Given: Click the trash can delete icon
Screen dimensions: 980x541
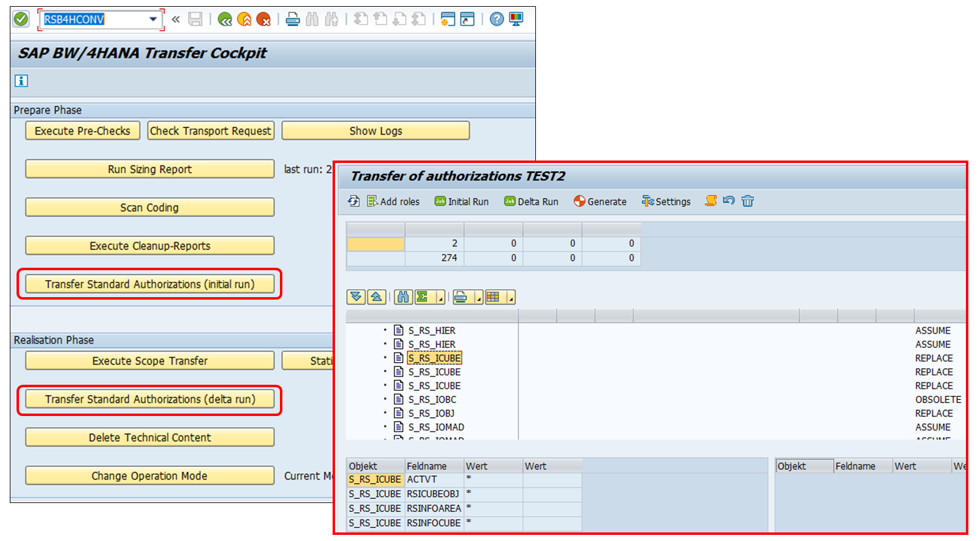Looking at the screenshot, I should point(748,200).
